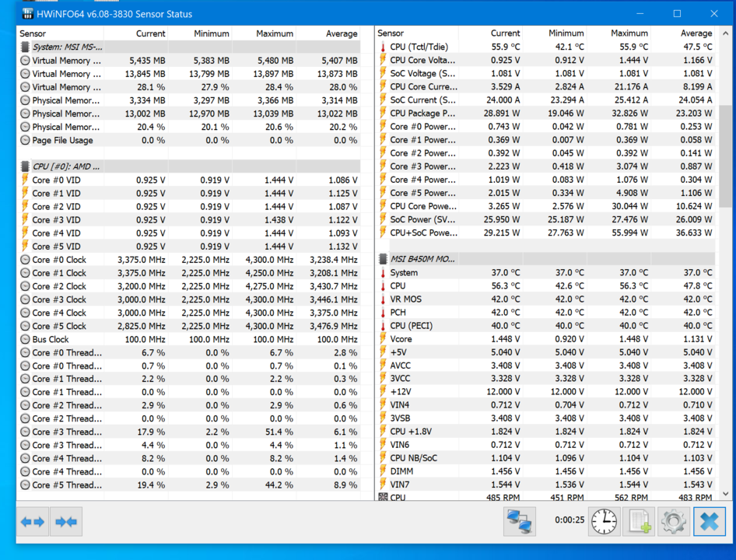The height and width of the screenshot is (560, 736).
Task: Click thermometer icon next to VR MOS
Action: pyautogui.click(x=383, y=299)
